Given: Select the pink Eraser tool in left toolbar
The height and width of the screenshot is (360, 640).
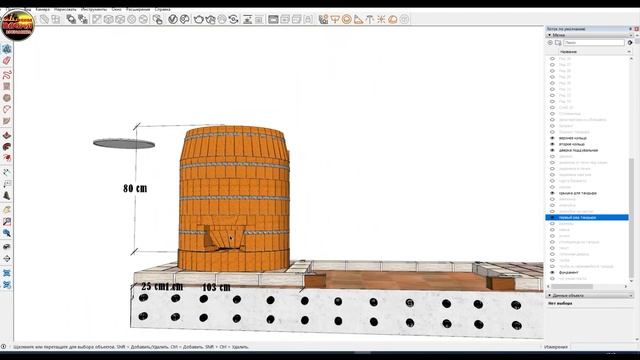Looking at the screenshot, I should click(x=7, y=61).
